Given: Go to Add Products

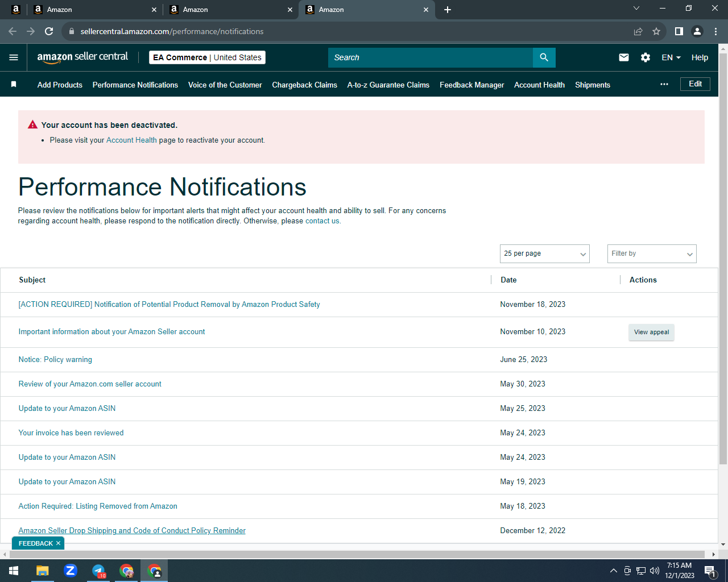Looking at the screenshot, I should pos(60,85).
